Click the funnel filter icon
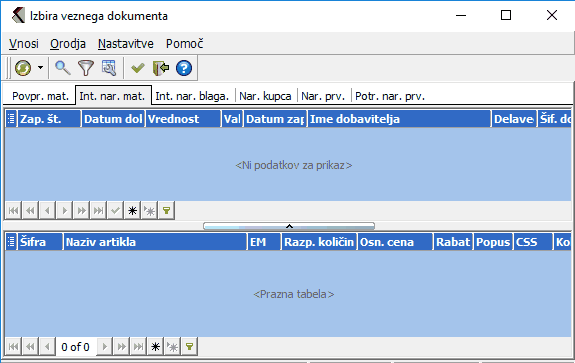 [86, 68]
